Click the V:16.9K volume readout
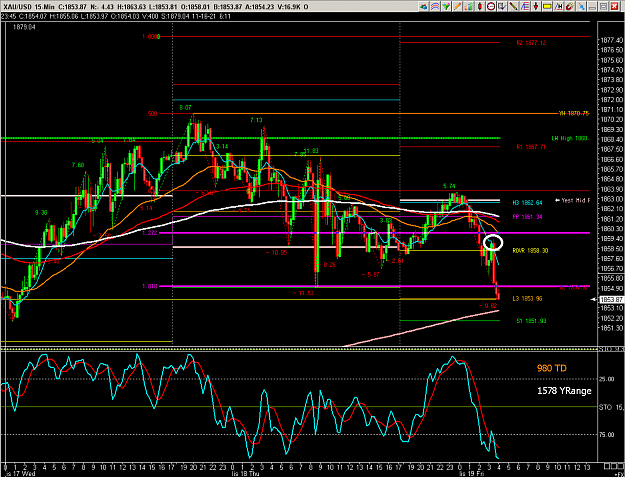Image resolution: width=625 pixels, height=477 pixels. 288,7
